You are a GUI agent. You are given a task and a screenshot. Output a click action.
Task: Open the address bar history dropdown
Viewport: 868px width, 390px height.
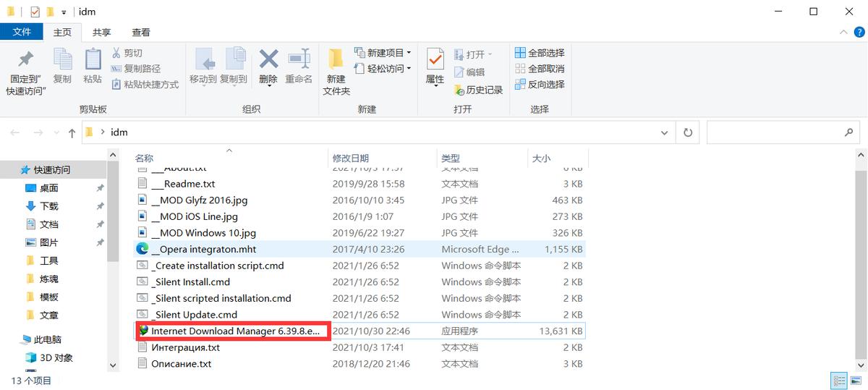[665, 132]
